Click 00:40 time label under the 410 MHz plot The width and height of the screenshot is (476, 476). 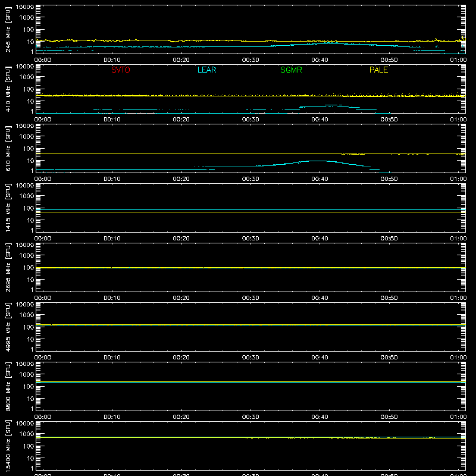pos(320,120)
